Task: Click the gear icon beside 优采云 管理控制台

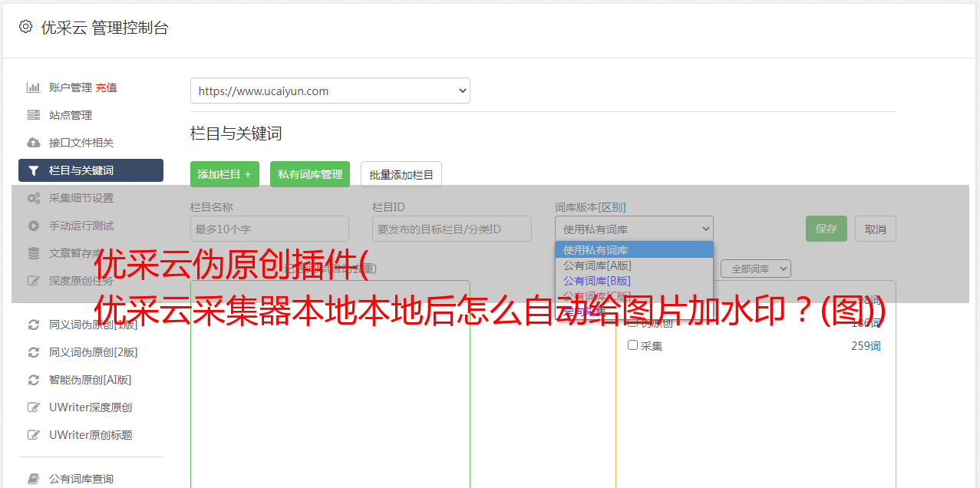Action: [25, 27]
